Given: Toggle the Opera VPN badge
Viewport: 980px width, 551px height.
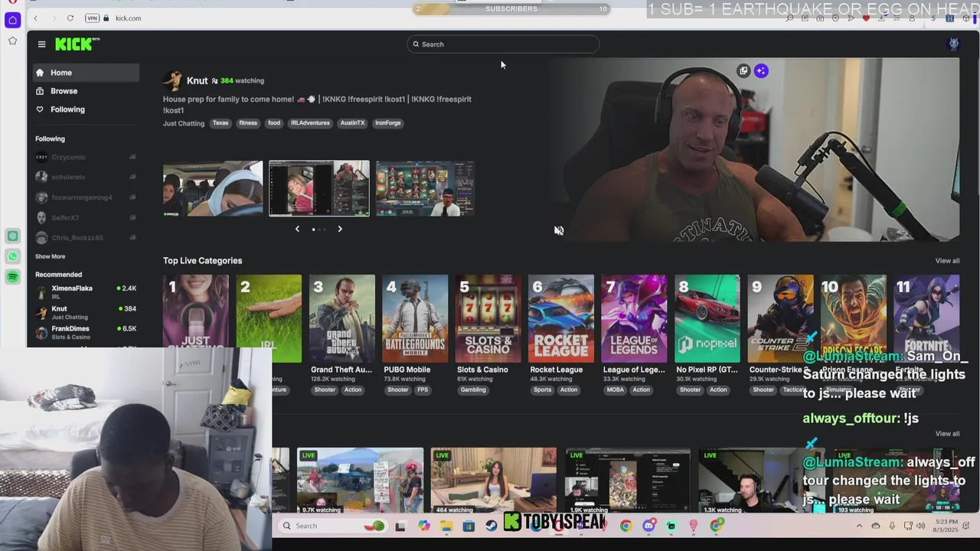Looking at the screenshot, I should tap(92, 18).
